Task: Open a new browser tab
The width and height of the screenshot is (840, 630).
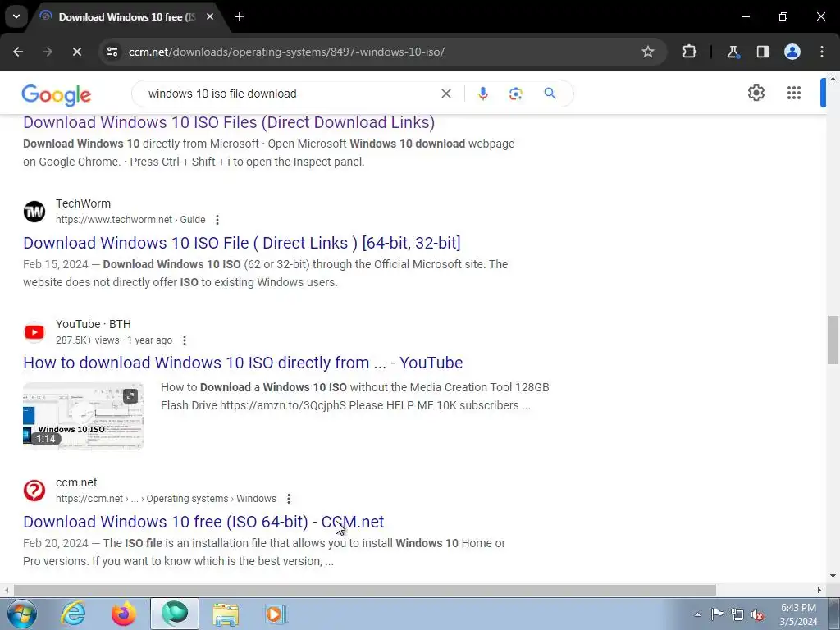Action: (240, 16)
